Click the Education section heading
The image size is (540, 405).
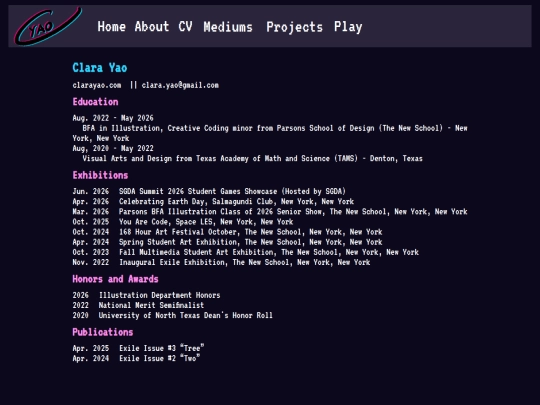pos(95,102)
